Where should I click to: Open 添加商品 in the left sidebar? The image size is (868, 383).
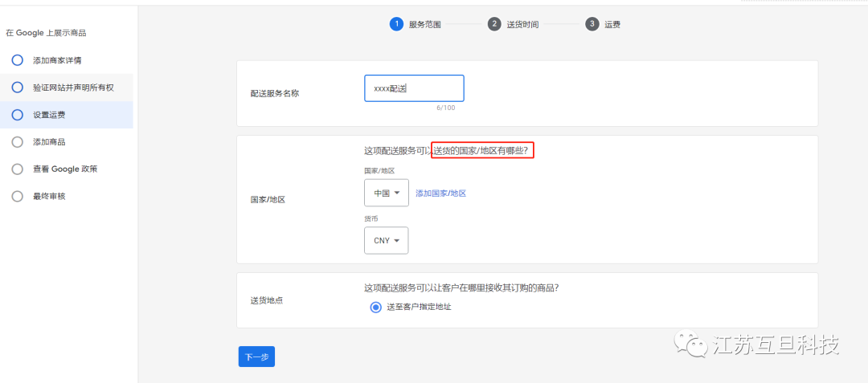pos(49,142)
